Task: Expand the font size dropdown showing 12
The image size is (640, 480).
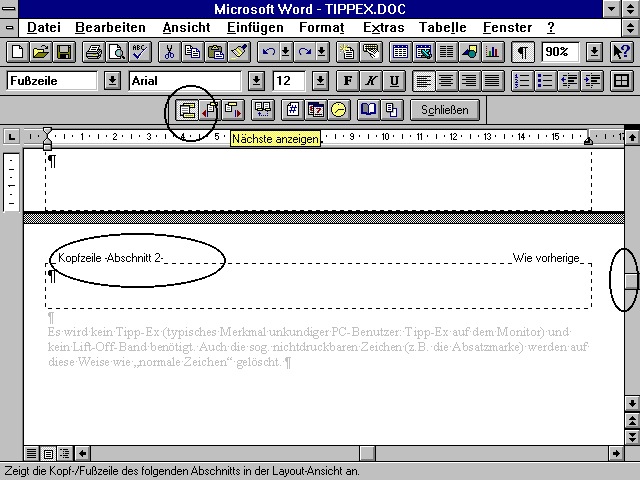Action: tap(320, 80)
